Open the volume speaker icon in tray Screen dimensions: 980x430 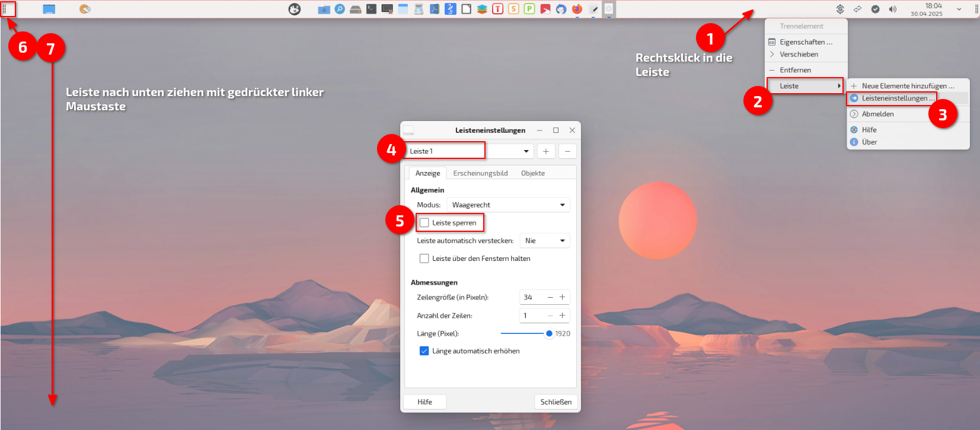pyautogui.click(x=893, y=9)
